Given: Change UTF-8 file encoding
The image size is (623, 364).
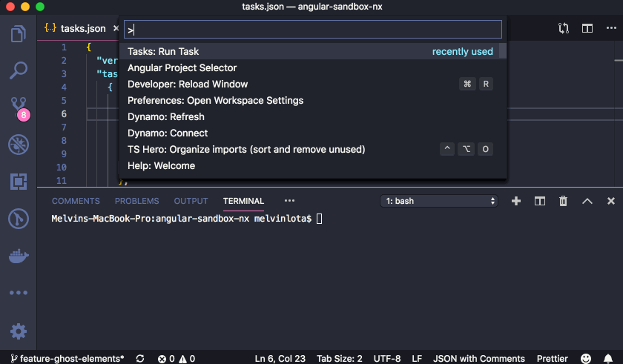Looking at the screenshot, I should (387, 359).
